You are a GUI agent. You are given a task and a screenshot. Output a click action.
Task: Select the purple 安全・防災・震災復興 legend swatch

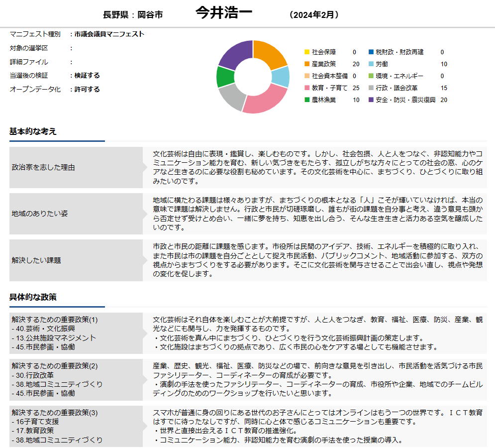point(371,100)
